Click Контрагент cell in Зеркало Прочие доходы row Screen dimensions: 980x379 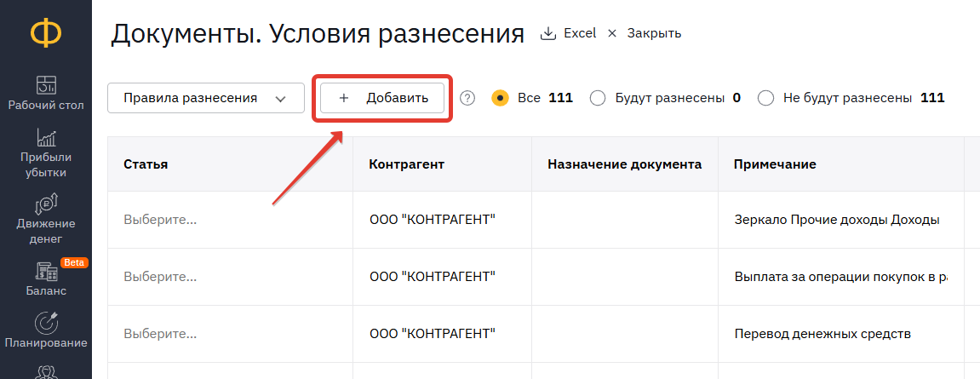tap(443, 220)
